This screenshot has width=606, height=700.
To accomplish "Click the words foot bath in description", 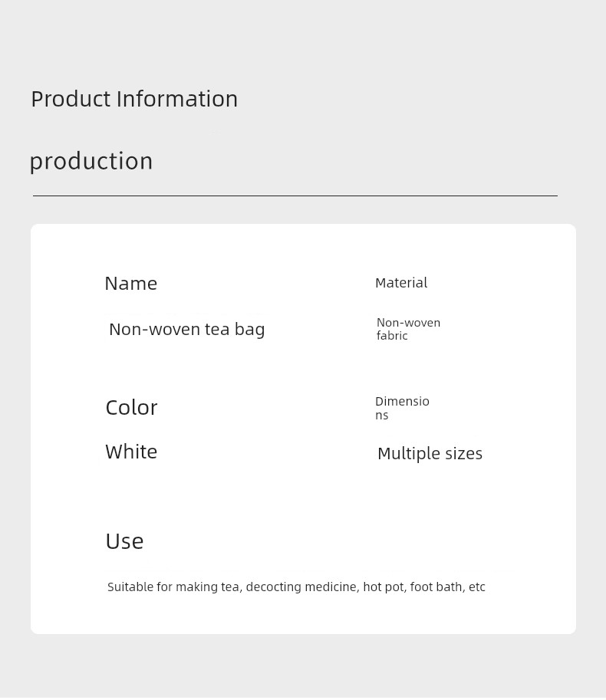I will point(436,587).
